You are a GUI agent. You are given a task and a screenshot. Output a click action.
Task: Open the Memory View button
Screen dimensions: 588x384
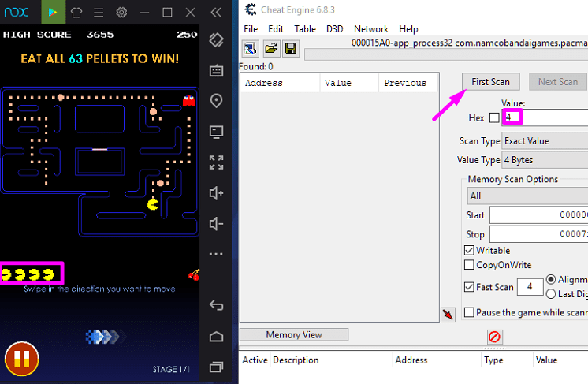tap(294, 334)
